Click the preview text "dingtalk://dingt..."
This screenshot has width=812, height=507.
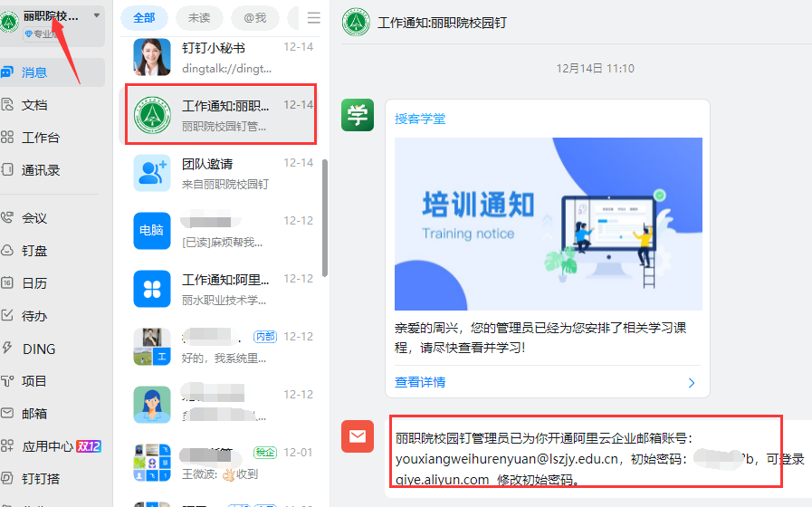(x=227, y=69)
